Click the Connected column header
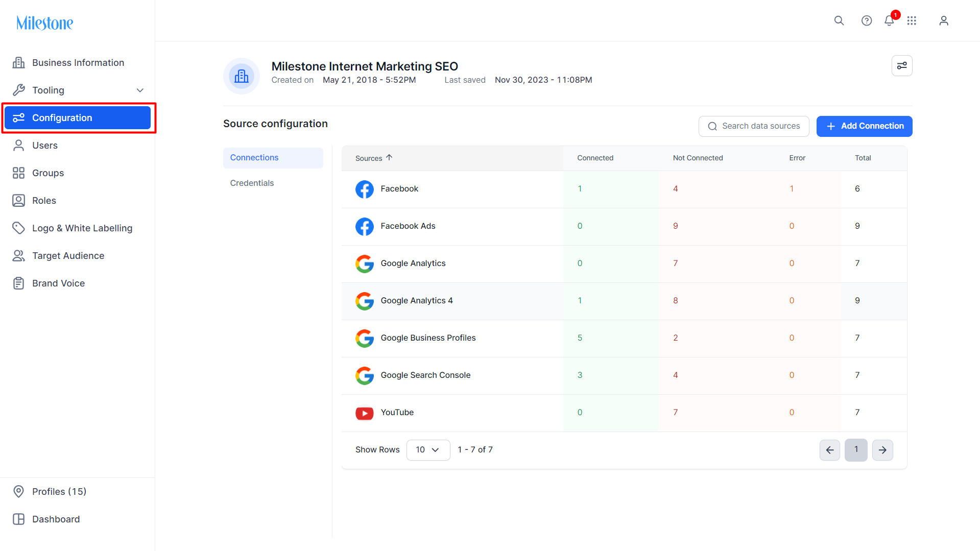 tap(595, 158)
